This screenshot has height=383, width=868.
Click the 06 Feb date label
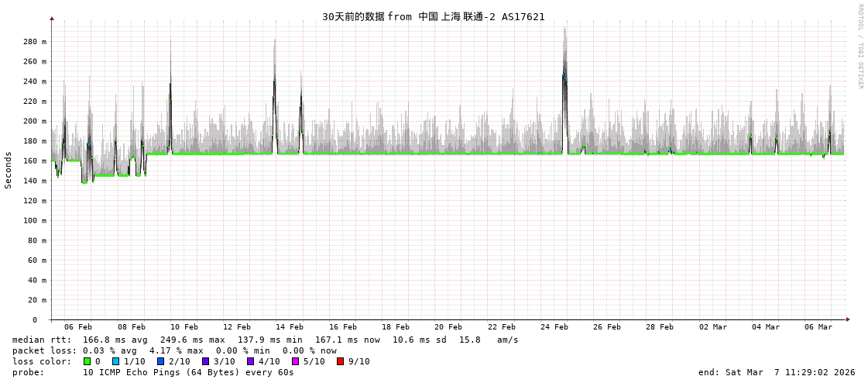[x=78, y=327]
